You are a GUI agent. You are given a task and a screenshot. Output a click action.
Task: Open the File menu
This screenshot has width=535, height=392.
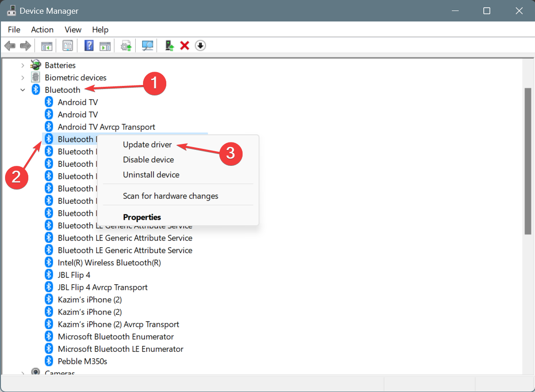point(14,30)
